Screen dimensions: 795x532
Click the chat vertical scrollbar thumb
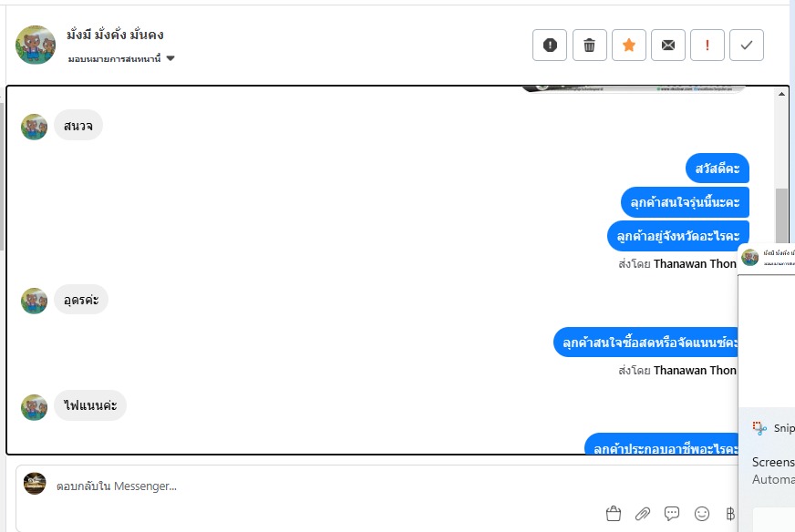point(781,217)
